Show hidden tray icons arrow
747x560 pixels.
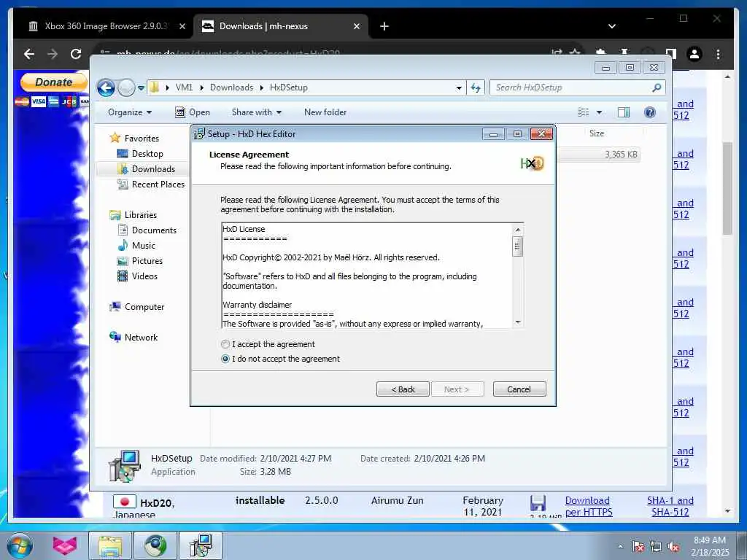[x=620, y=547]
